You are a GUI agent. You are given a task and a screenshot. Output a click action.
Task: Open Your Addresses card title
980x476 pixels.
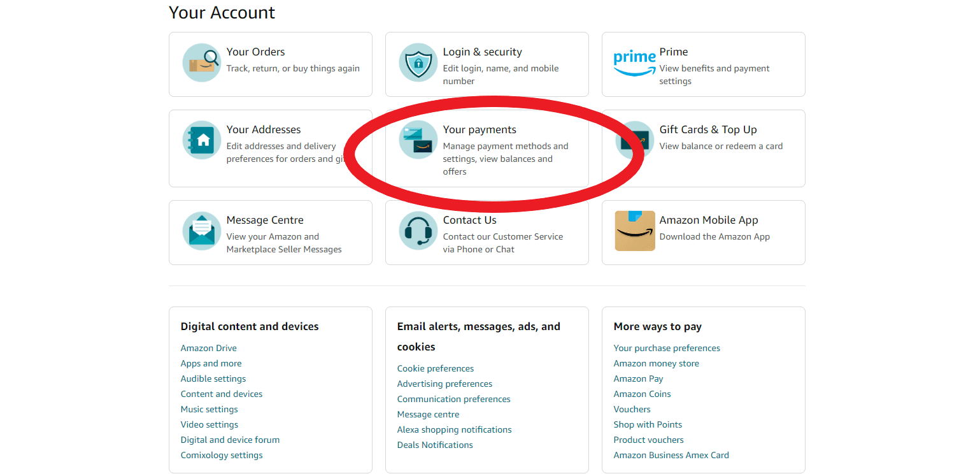click(264, 129)
